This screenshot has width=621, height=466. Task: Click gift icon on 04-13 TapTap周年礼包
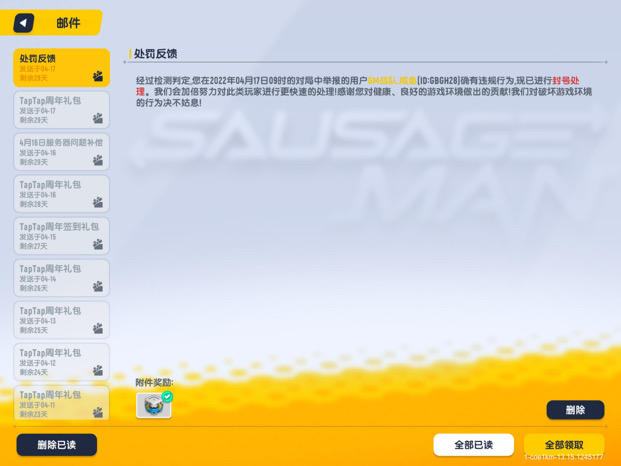click(98, 328)
